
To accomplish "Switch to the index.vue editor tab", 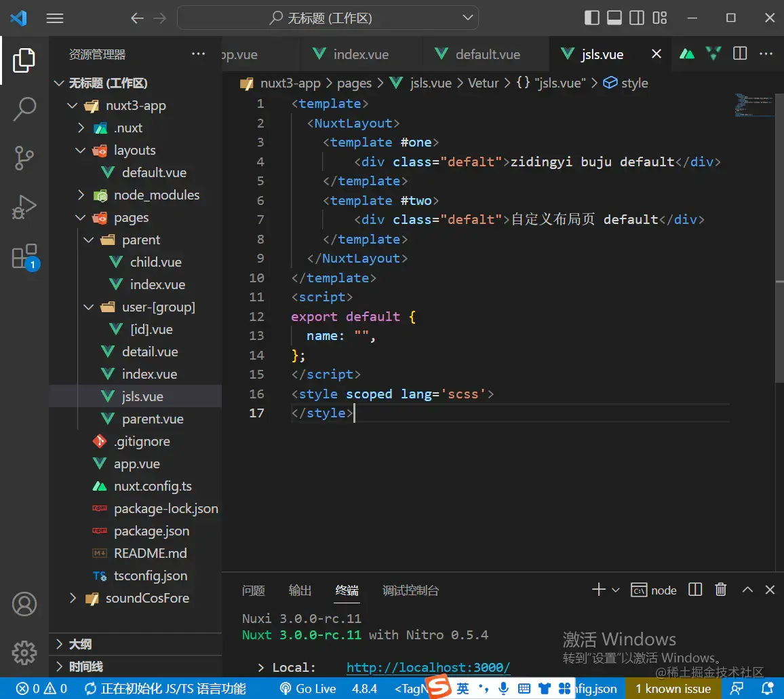I will coord(361,54).
